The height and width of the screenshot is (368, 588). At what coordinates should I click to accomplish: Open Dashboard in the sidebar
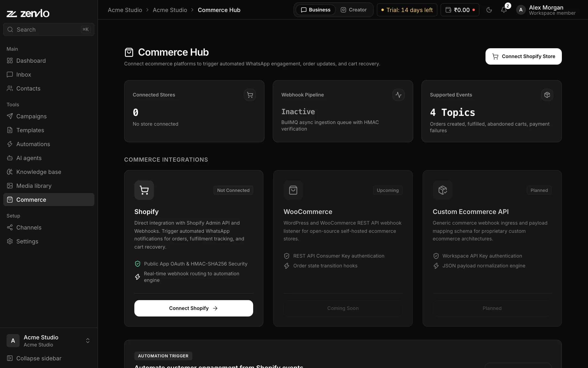49,61
